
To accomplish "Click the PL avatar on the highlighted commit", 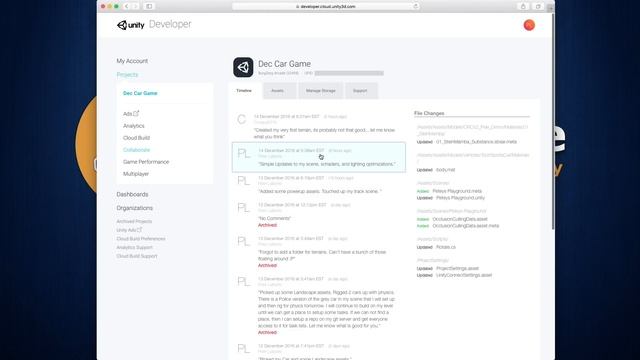I will click(x=244, y=153).
